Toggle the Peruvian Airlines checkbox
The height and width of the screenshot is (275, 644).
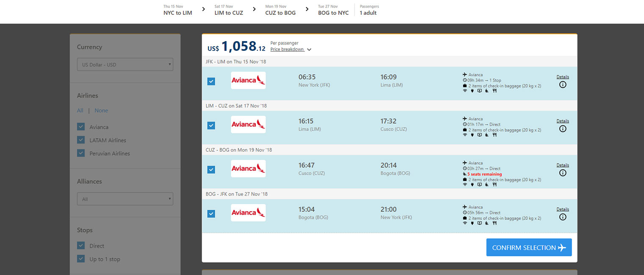pos(81,153)
